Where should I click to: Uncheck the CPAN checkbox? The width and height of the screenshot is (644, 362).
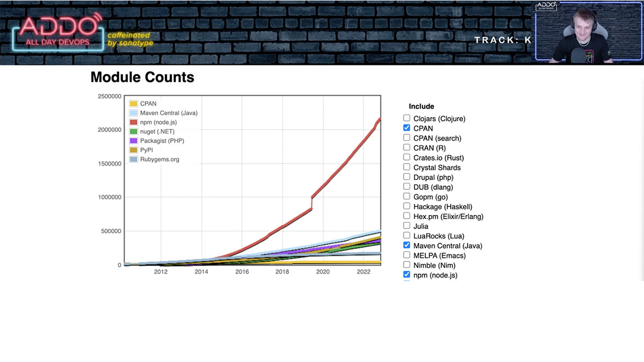pos(407,128)
